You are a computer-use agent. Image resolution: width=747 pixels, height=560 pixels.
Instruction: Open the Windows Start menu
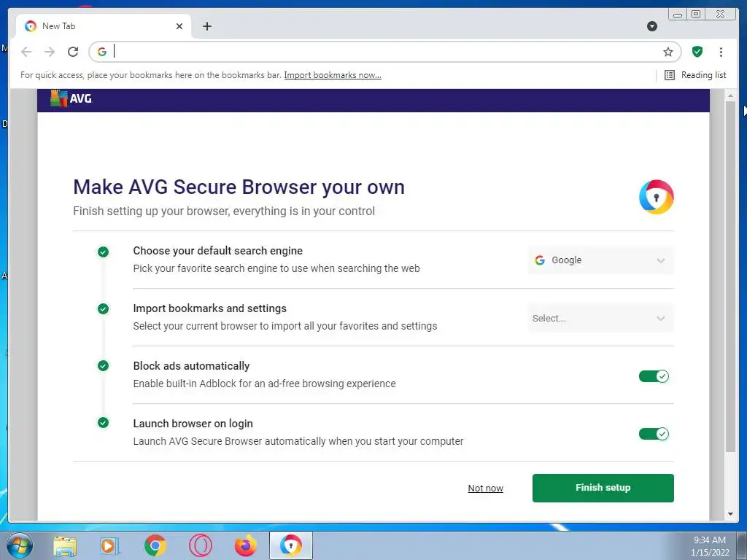pos(20,545)
